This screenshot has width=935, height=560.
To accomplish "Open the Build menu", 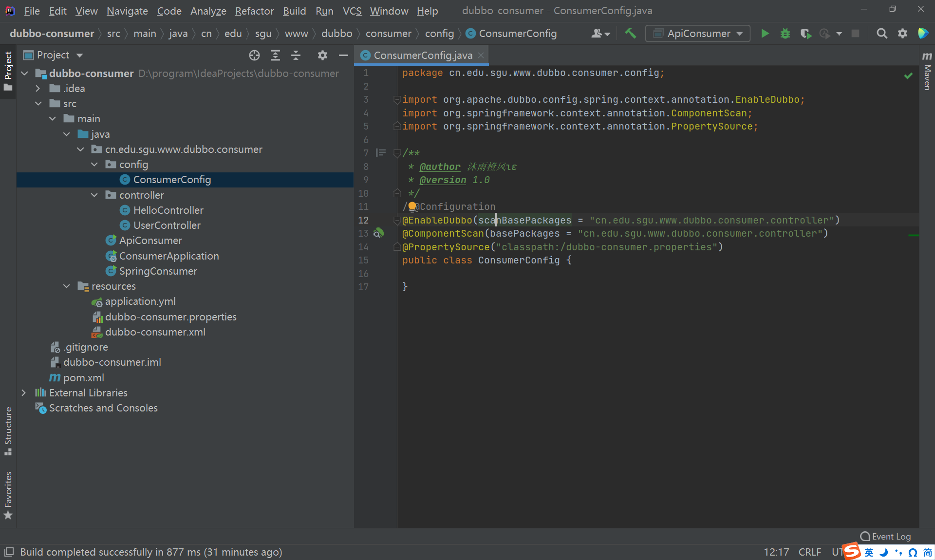I will [x=294, y=11].
